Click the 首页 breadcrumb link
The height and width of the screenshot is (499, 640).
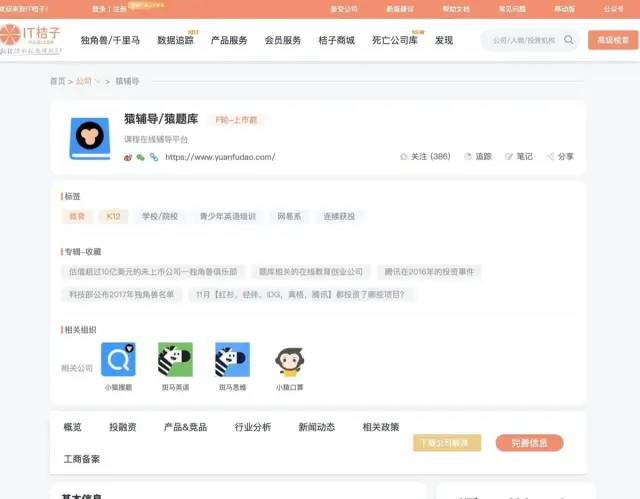tap(58, 81)
